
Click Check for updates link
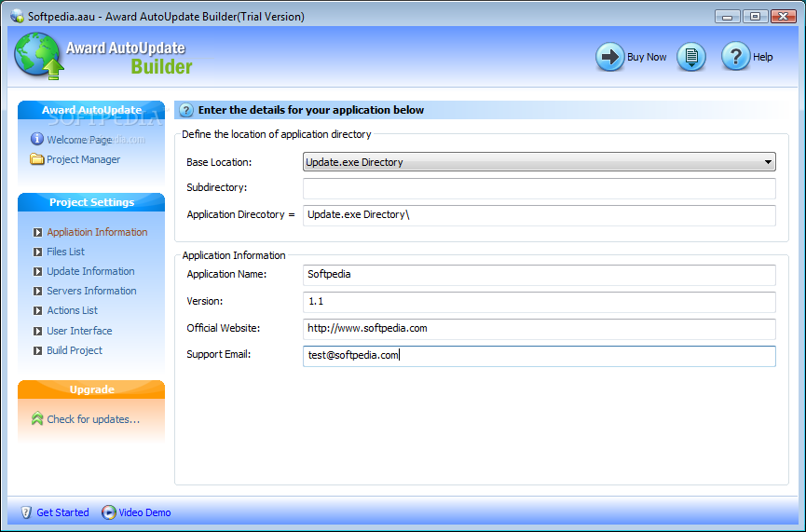[x=93, y=419]
